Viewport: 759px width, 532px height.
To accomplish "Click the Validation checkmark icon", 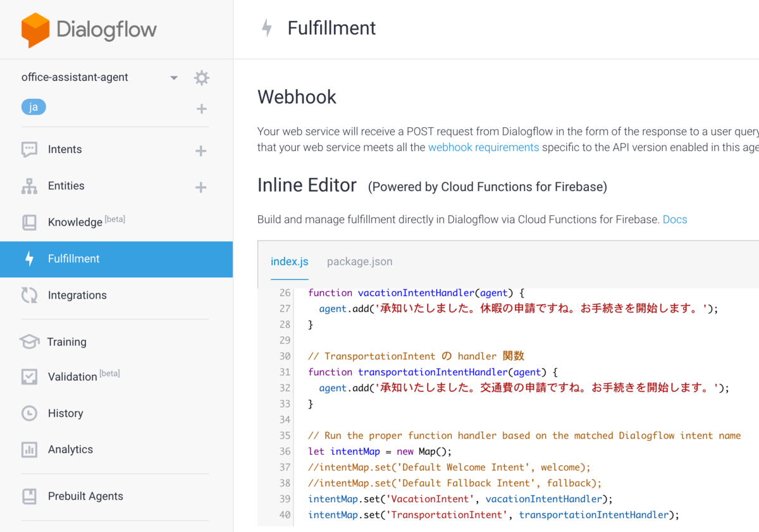I will point(29,376).
